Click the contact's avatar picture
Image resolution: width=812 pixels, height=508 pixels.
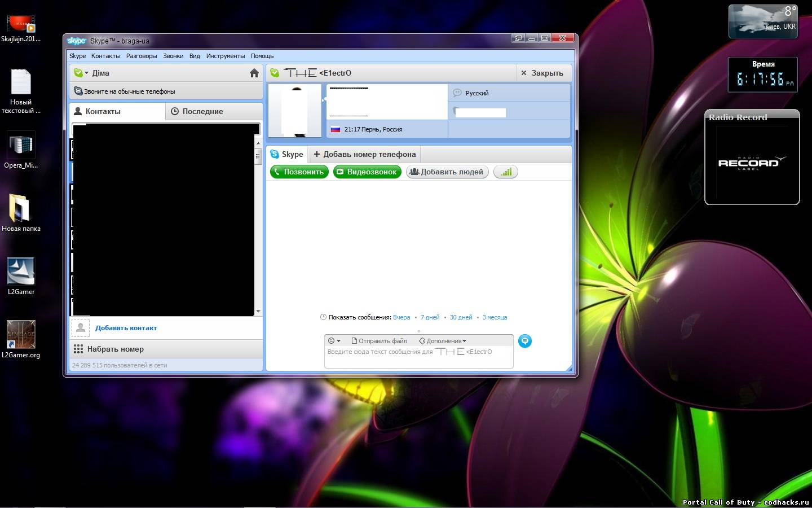coord(295,111)
